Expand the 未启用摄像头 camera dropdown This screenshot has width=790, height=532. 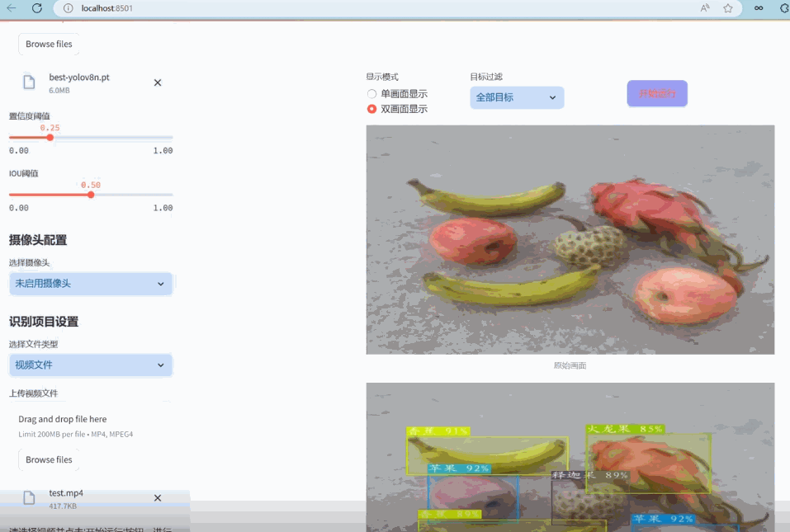tap(91, 284)
